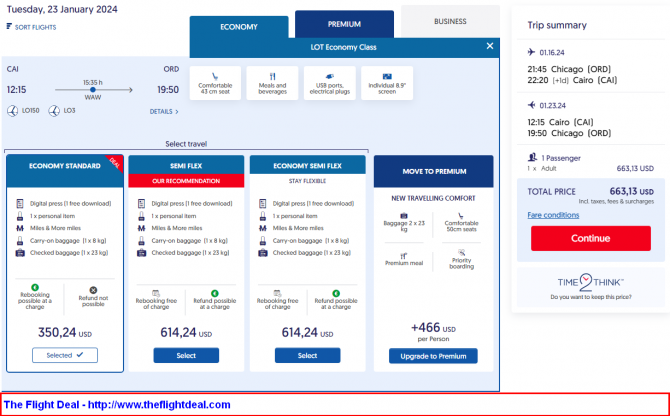Viewport: 670px width, 416px height.
Task: Click personal item icon in Economy Standard
Action: (x=20, y=216)
